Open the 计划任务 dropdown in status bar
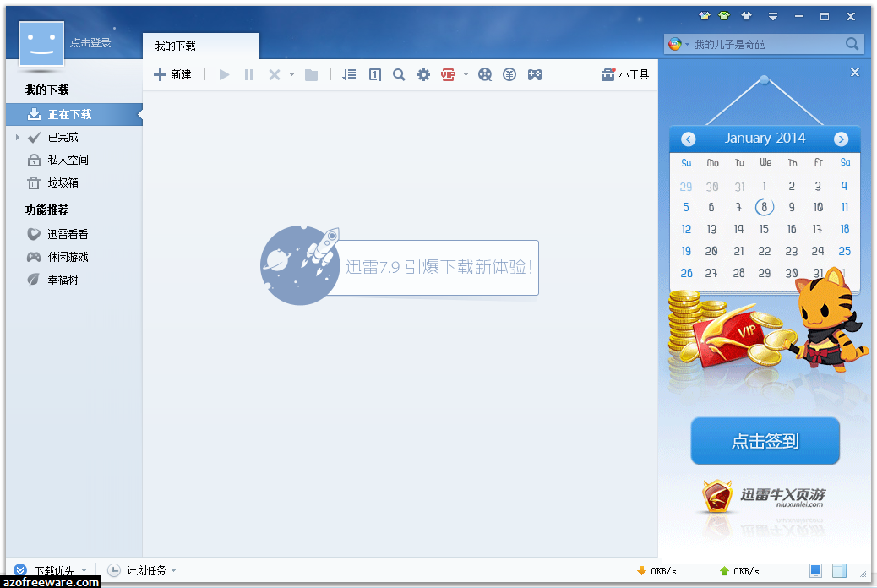Screen dimensions: 877x588 click(142, 570)
